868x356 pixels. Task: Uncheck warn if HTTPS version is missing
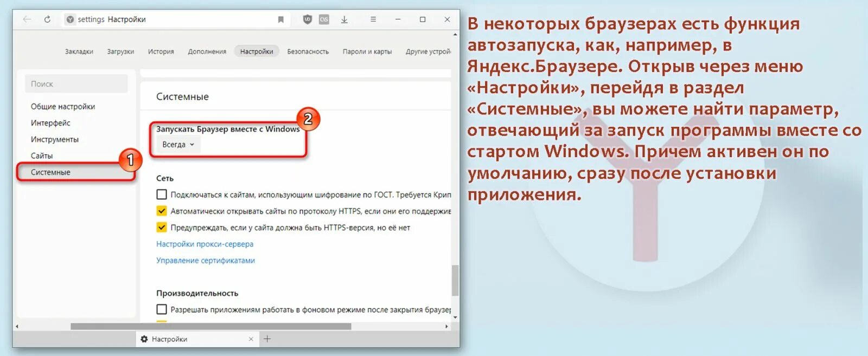pyautogui.click(x=162, y=228)
